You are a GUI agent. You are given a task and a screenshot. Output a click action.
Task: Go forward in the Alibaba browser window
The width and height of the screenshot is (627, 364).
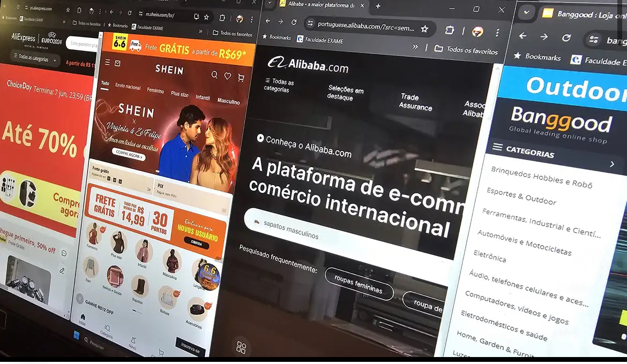[281, 21]
